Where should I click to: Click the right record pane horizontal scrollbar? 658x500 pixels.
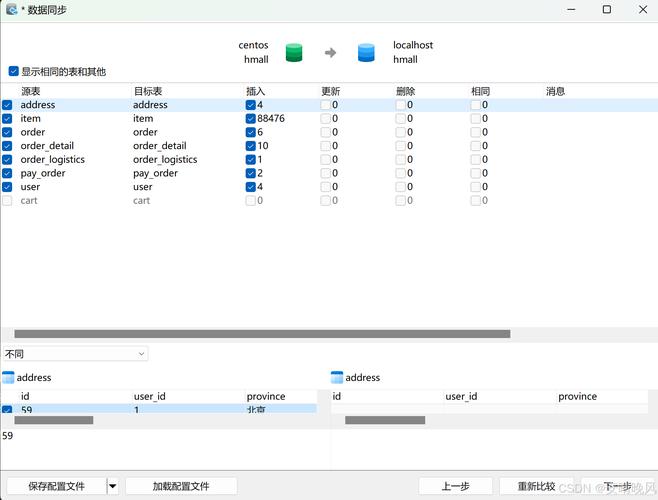coord(385,420)
